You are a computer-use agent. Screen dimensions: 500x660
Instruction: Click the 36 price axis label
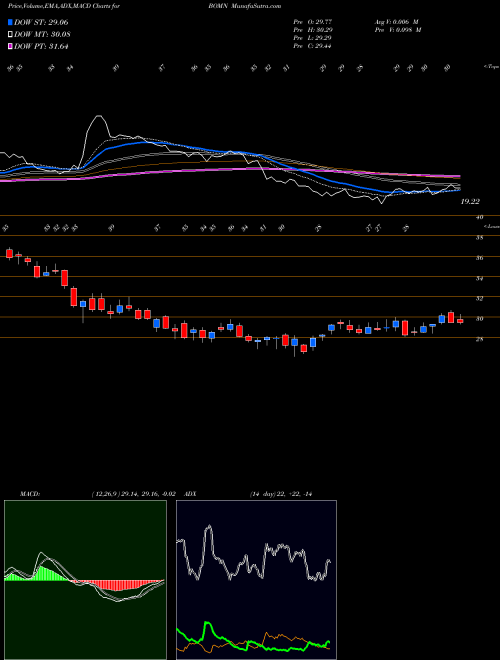[479, 258]
